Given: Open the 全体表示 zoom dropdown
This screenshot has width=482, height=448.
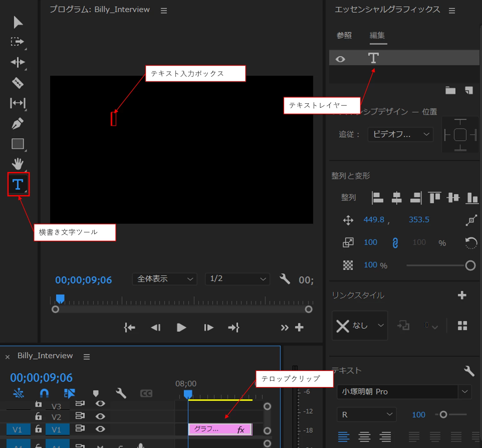Looking at the screenshot, I should (x=165, y=279).
